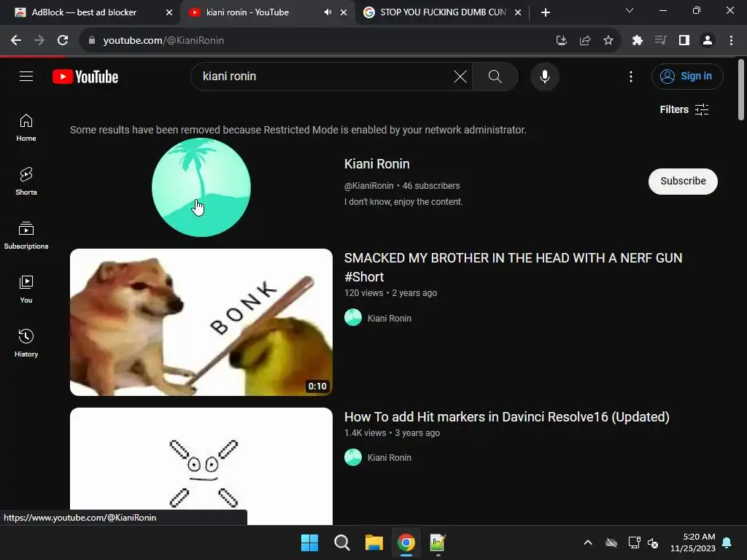Focus the YouTube search input field
Viewport: 747px width, 560px height.
(x=324, y=76)
